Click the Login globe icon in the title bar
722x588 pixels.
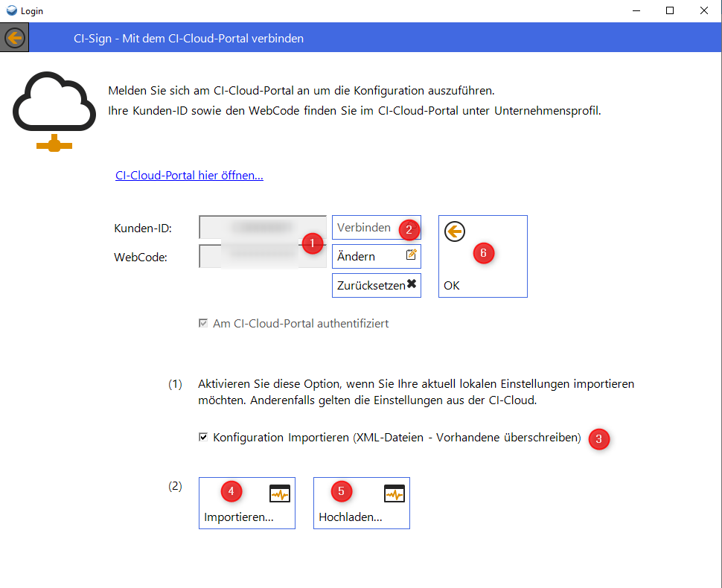(10, 10)
